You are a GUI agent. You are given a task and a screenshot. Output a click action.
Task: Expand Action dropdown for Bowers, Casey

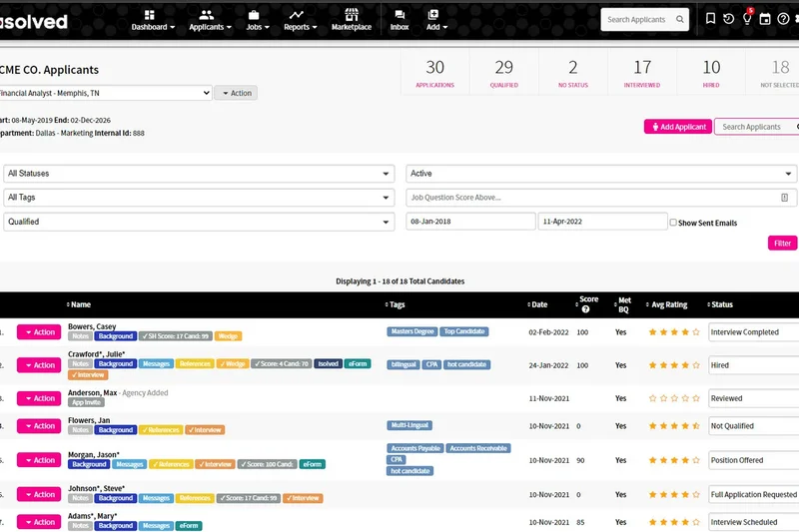pos(39,332)
